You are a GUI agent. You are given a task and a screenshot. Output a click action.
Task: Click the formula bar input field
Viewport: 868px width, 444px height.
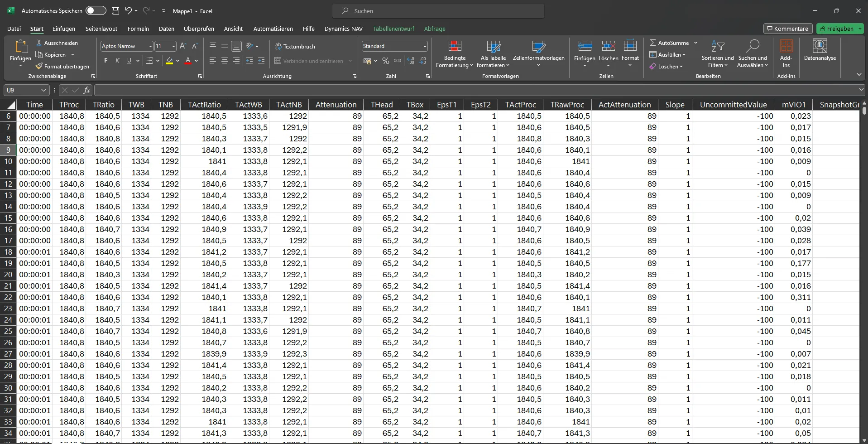pyautogui.click(x=475, y=90)
